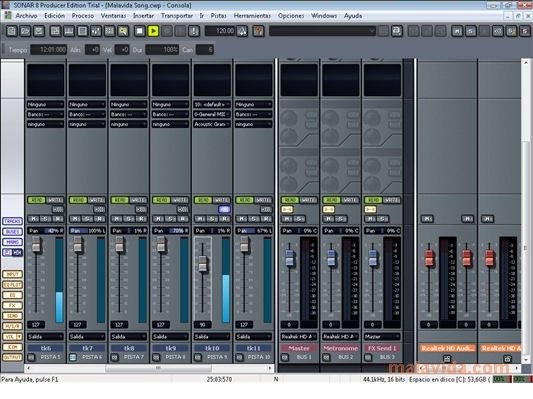533x399 pixels.
Task: Open the VOL arrow dropdown in sidebar
Action: tap(19, 336)
